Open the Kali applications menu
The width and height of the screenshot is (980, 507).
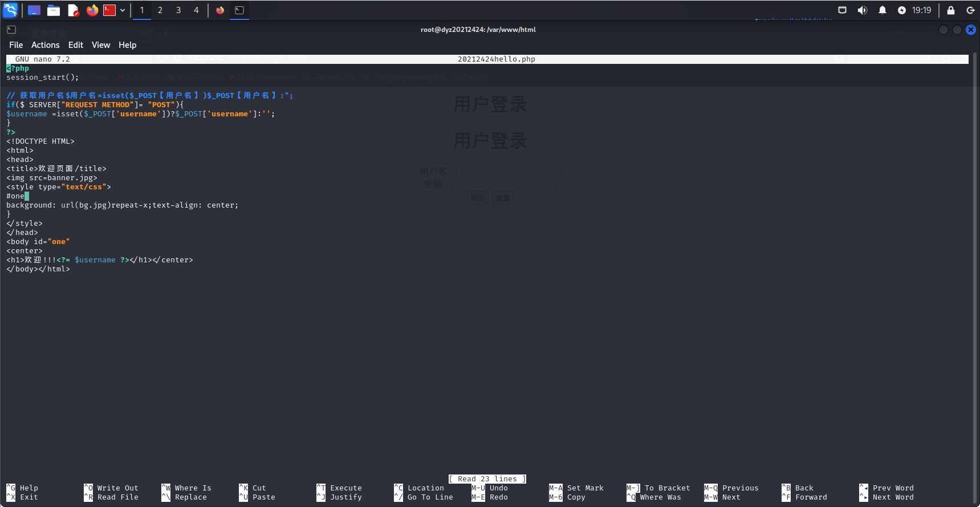pos(10,10)
